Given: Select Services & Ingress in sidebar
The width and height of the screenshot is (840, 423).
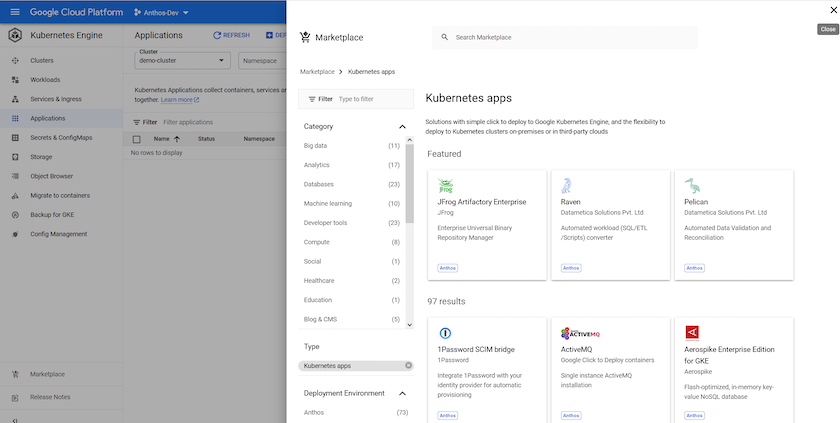Looking at the screenshot, I should click(x=56, y=99).
